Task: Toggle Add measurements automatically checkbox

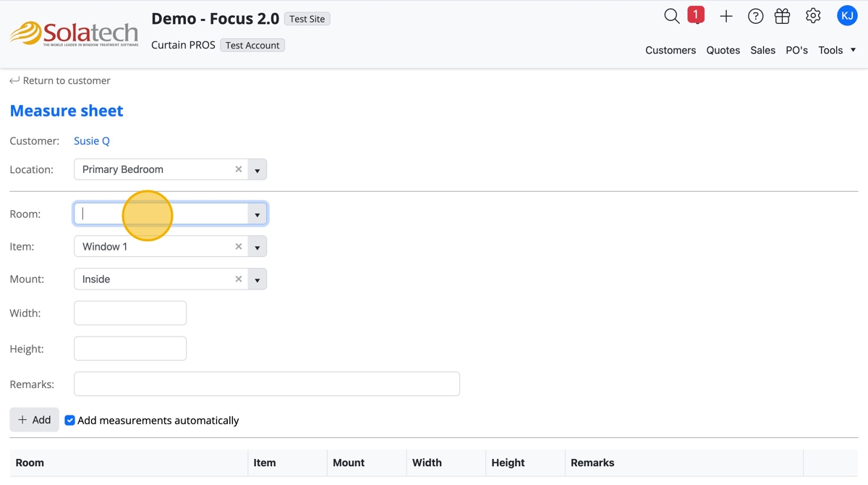Action: [70, 421]
